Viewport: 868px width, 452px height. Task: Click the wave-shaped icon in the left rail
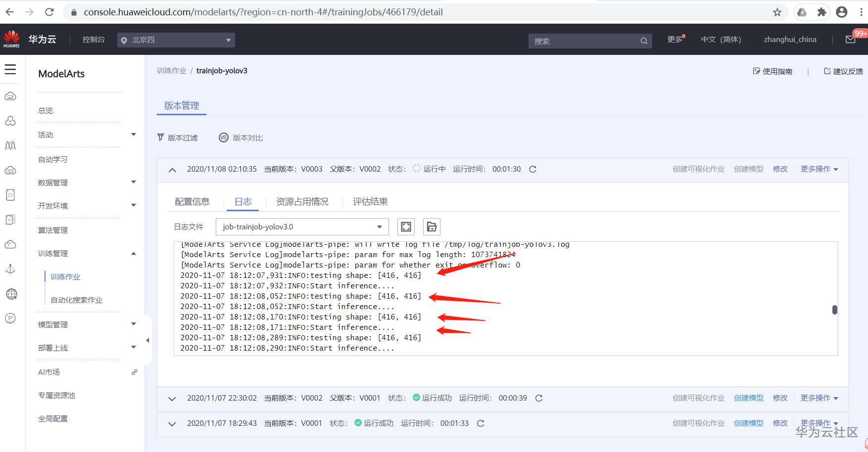(x=10, y=145)
